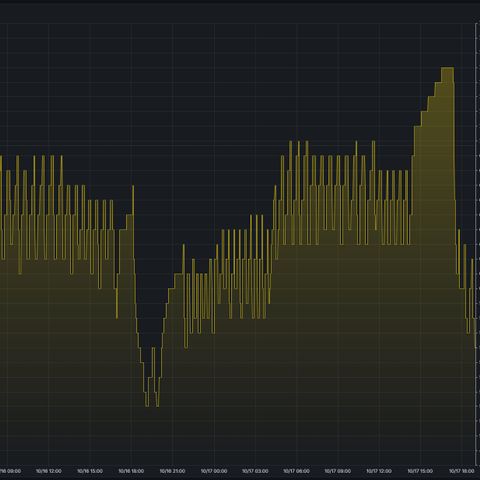Click the 10/16 15:00 time axis label

(x=90, y=471)
